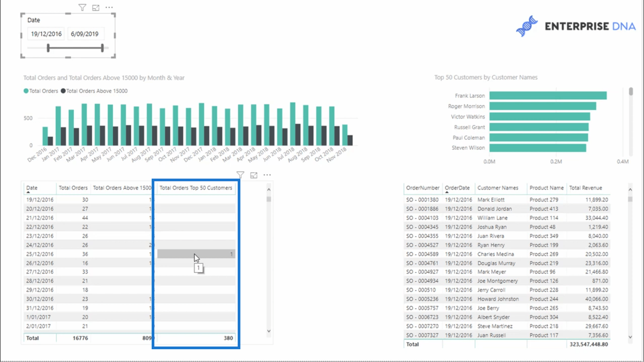Image resolution: width=644 pixels, height=362 pixels.
Task: Toggle the Total Orders legend item
Action: [x=41, y=91]
